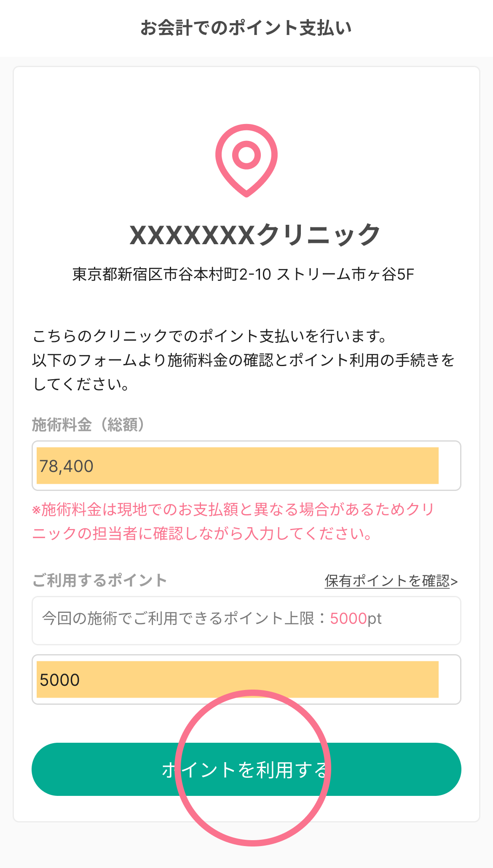493x868 pixels.
Task: Click the 東京都新宿区市谷本村町2-10 address text
Action: tap(172, 275)
